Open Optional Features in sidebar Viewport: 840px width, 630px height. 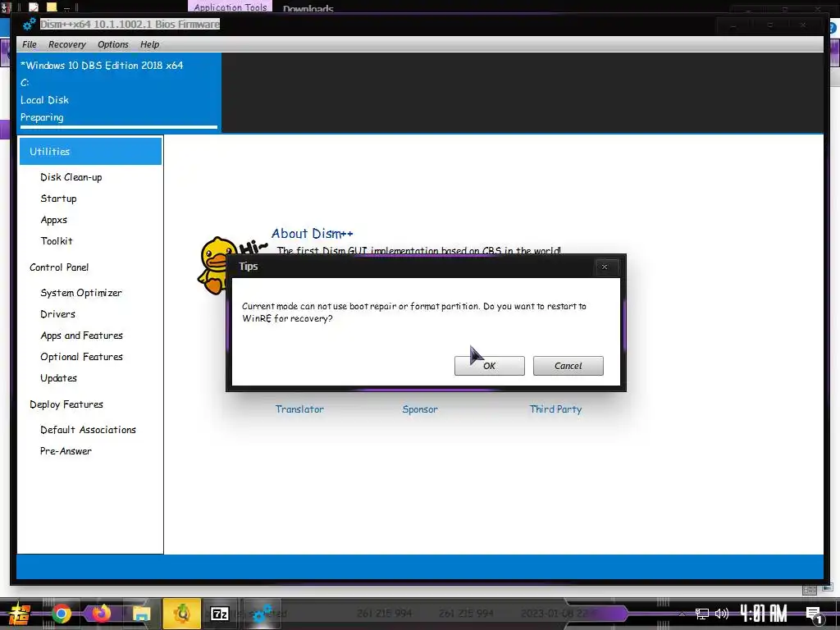81,357
